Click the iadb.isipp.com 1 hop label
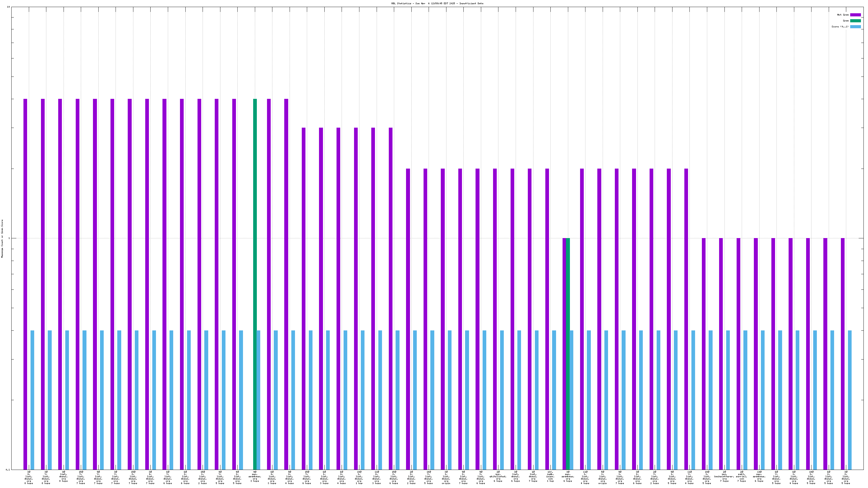The width and height of the screenshot is (868, 488). 550,476
